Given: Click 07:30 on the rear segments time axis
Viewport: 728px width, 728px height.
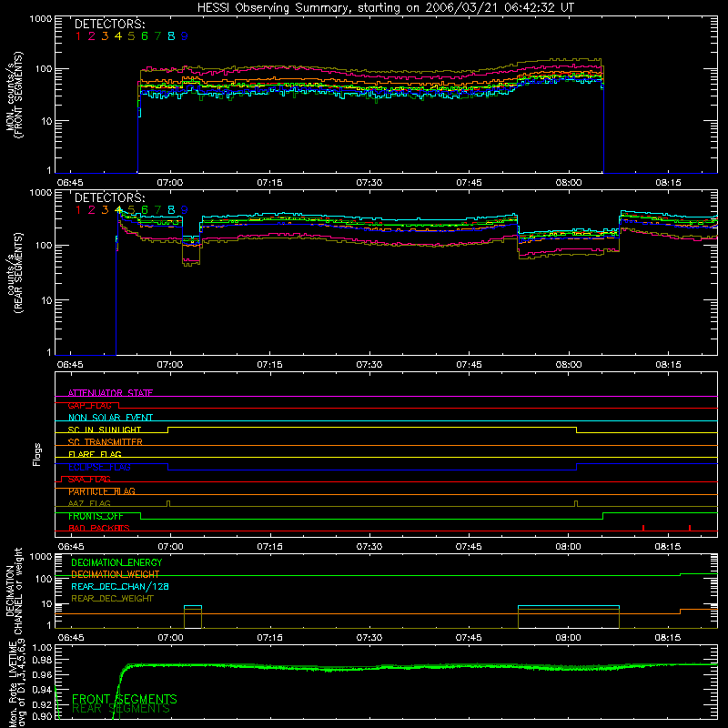Looking at the screenshot, I should tap(369, 365).
